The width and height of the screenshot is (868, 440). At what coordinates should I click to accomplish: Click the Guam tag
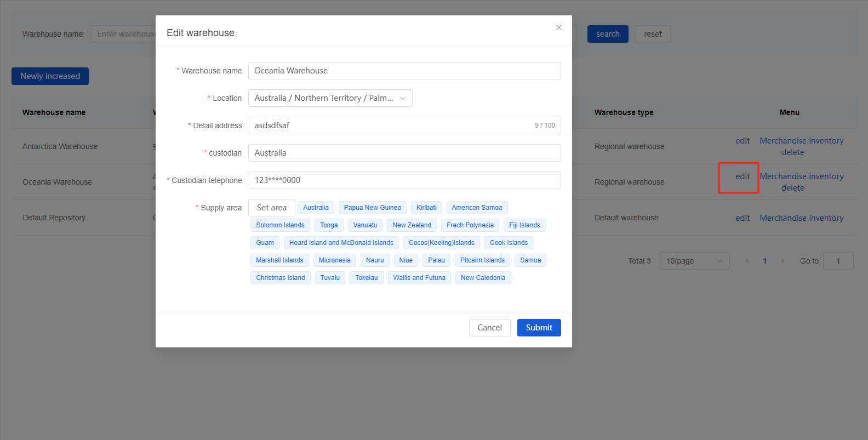pos(265,243)
